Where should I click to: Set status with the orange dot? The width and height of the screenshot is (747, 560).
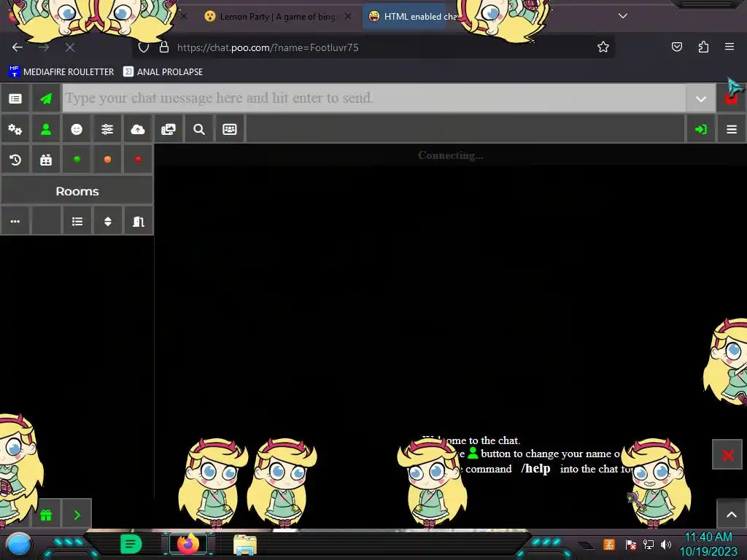point(107,160)
